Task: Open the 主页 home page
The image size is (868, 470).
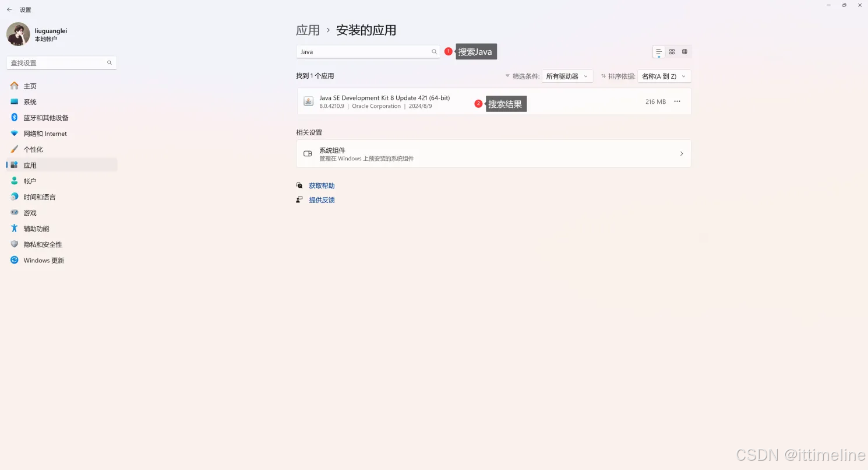Action: click(62, 86)
